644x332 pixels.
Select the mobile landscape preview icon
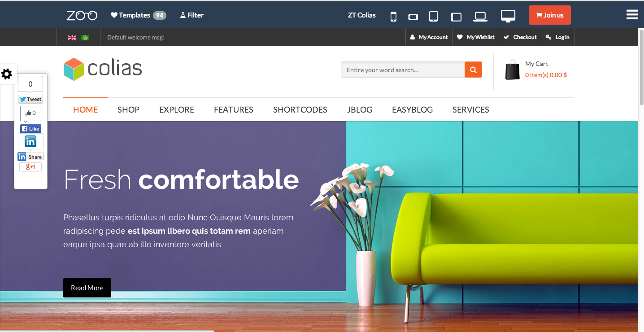coord(413,17)
